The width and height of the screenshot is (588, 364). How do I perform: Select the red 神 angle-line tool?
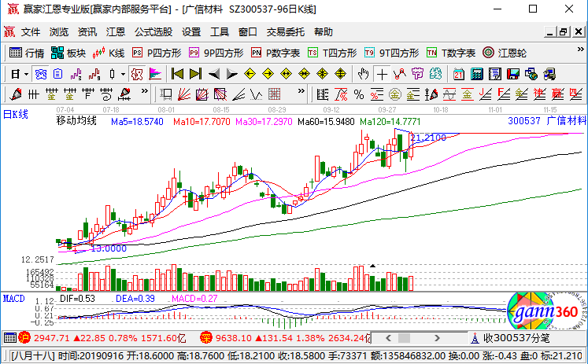pos(539,94)
